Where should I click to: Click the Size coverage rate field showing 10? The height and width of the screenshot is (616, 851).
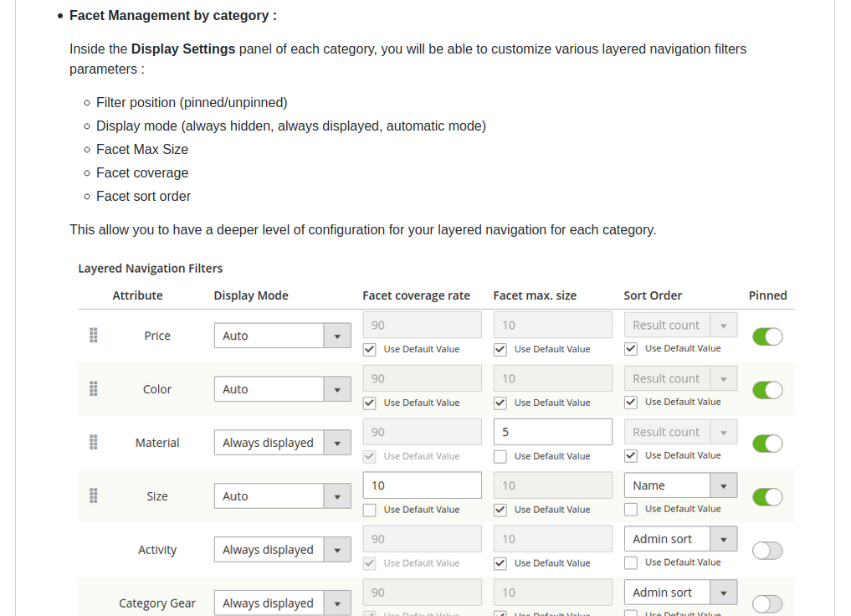point(422,485)
